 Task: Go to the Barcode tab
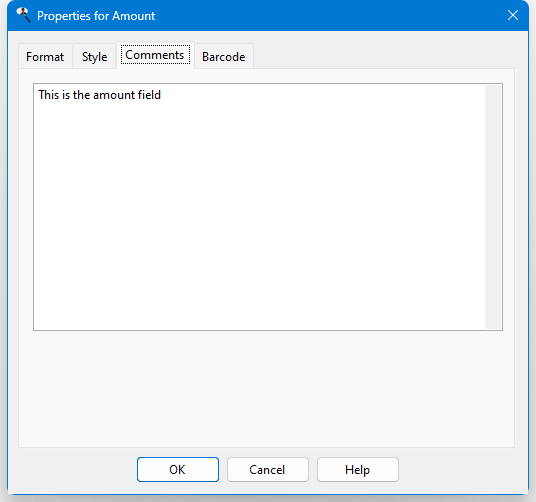click(224, 57)
